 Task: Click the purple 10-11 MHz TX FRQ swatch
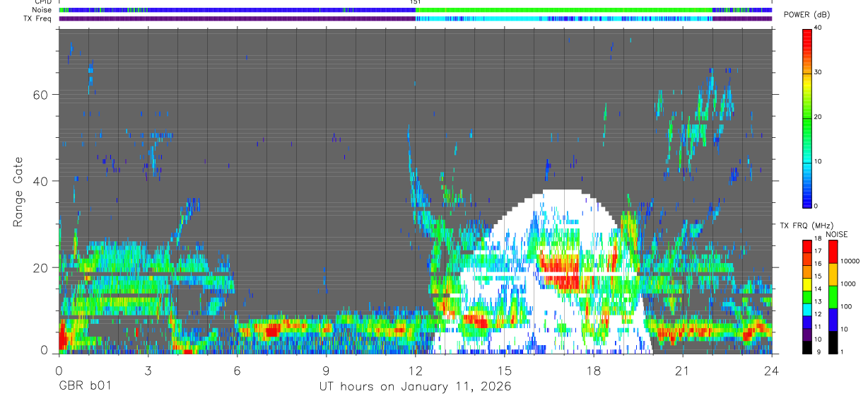(x=807, y=335)
